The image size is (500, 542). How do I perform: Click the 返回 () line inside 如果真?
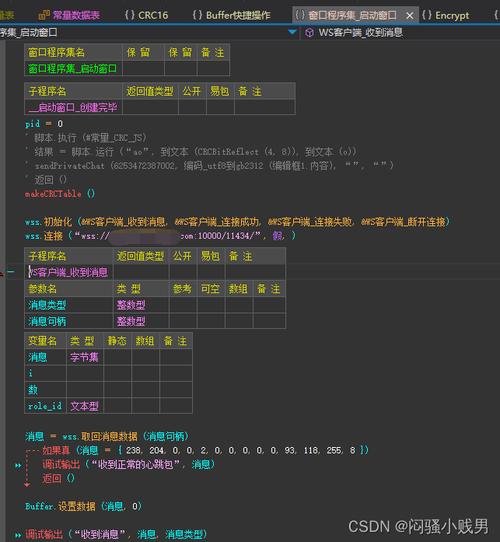tap(58, 478)
